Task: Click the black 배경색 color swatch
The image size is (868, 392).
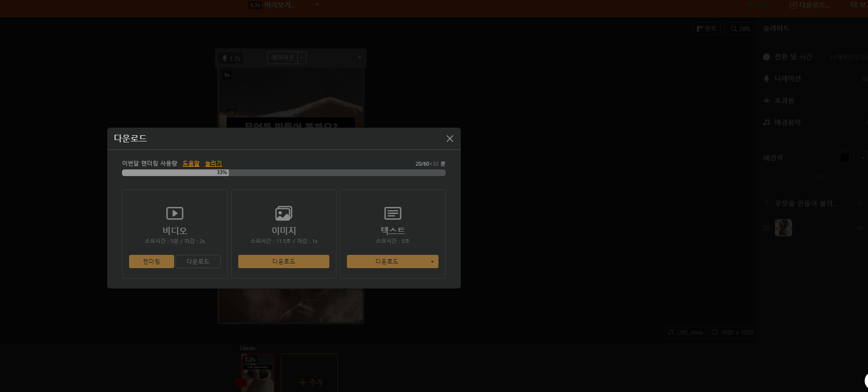Action: tap(845, 158)
